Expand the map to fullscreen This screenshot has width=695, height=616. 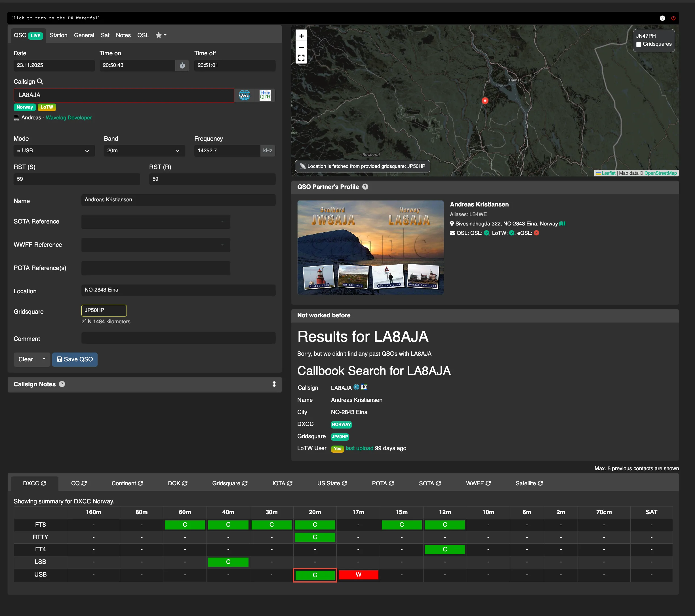coord(301,58)
